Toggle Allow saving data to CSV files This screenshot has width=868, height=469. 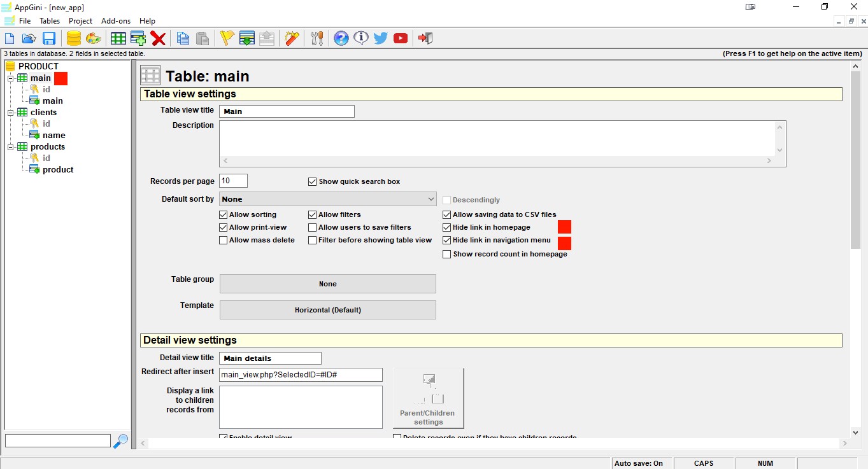(446, 214)
